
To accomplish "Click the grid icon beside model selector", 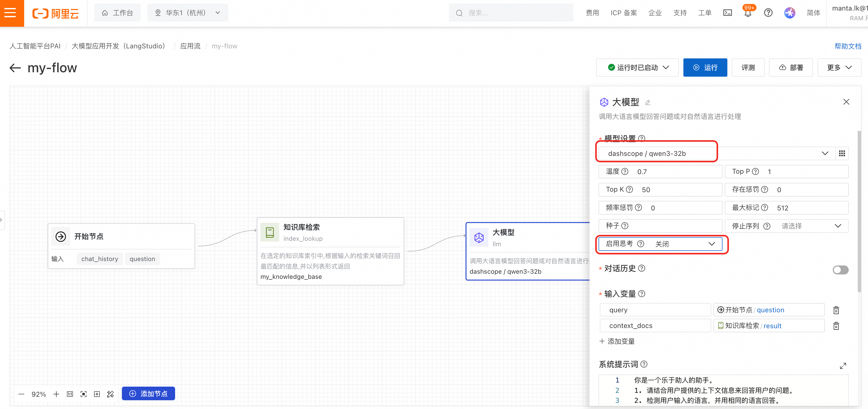I will click(842, 153).
